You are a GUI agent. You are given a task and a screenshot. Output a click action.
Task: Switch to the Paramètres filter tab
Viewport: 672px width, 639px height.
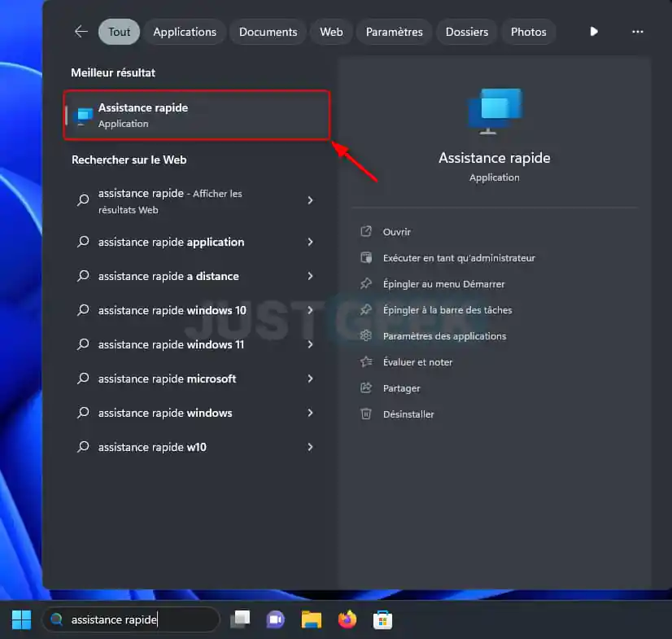(x=395, y=32)
